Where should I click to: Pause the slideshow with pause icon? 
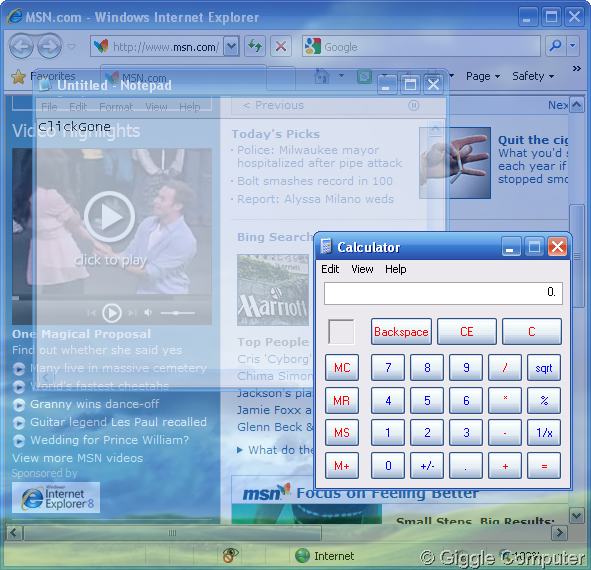413,105
